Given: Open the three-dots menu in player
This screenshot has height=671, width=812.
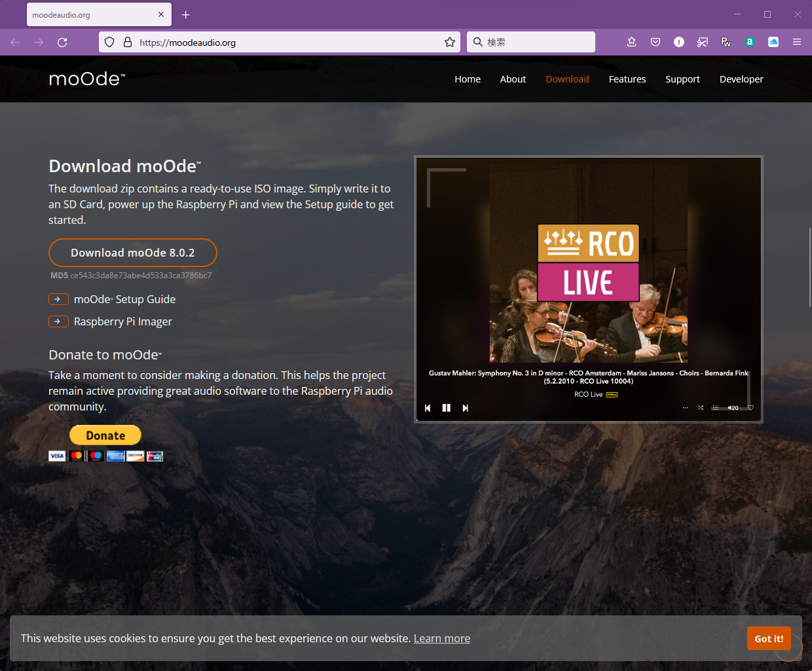Looking at the screenshot, I should (x=685, y=408).
